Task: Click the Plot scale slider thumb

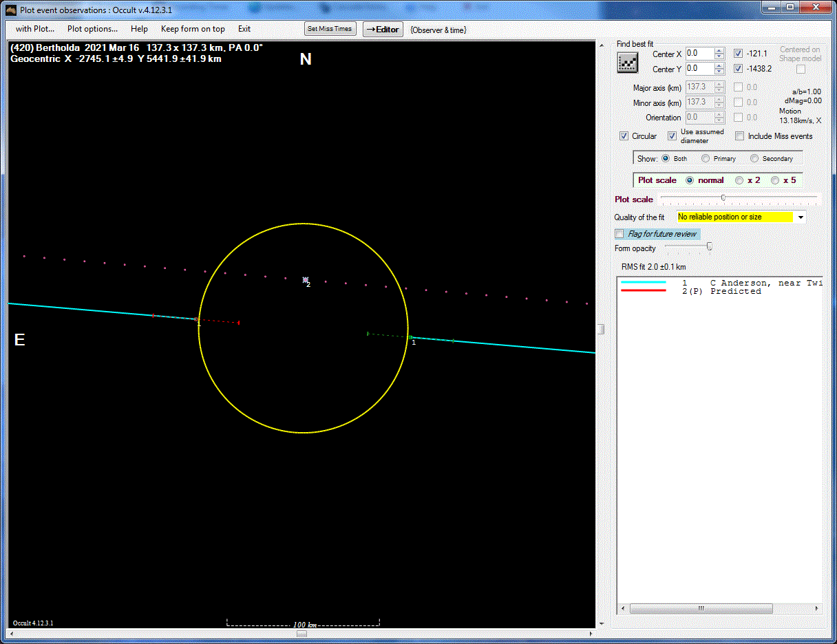Action: (723, 198)
